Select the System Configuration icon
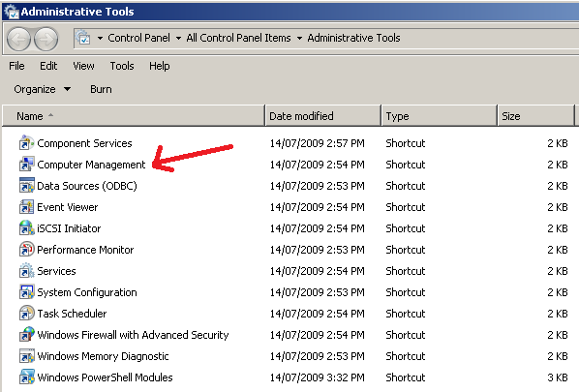The height and width of the screenshot is (392, 579). click(x=26, y=292)
